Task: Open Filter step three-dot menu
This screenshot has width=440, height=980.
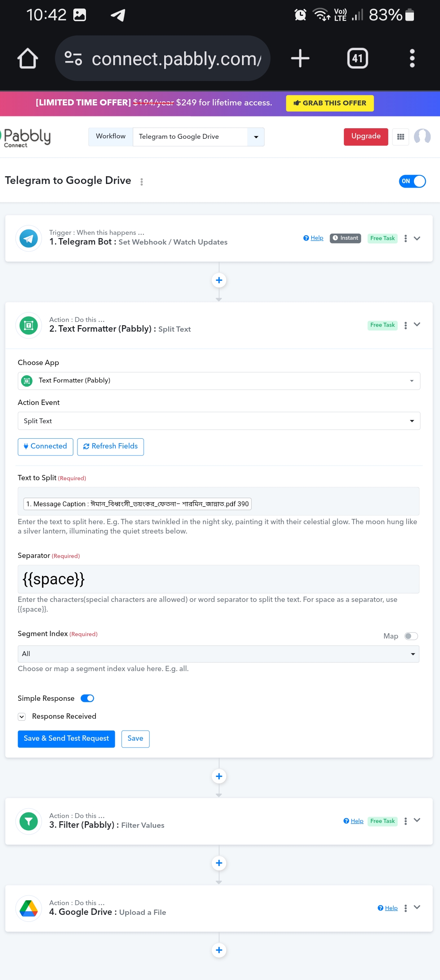Action: point(405,821)
